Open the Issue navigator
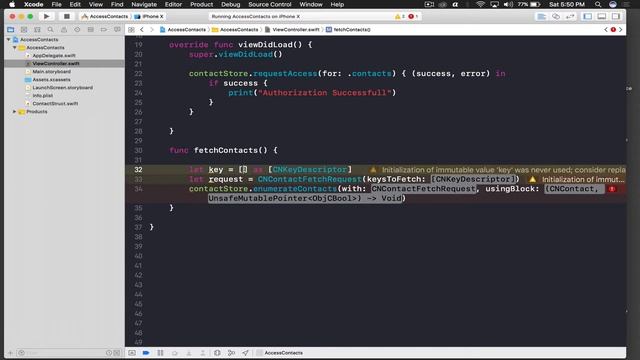 (x=64, y=30)
